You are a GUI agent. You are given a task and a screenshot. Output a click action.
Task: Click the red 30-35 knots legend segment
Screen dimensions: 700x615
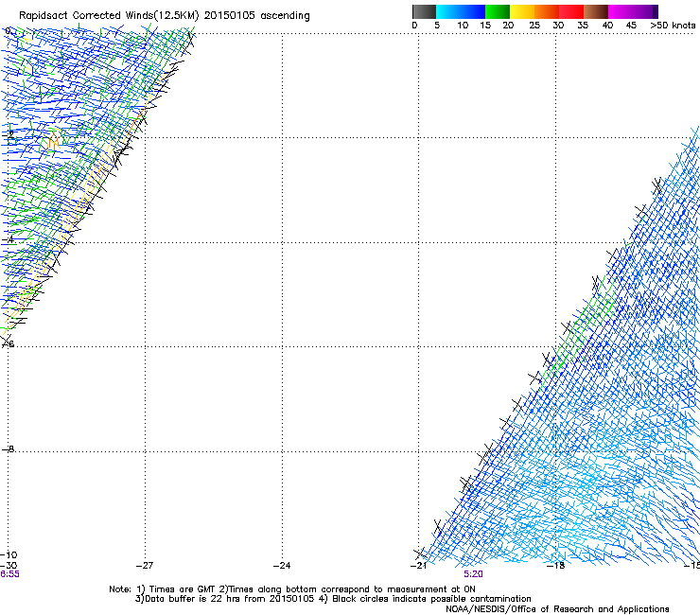pos(571,11)
